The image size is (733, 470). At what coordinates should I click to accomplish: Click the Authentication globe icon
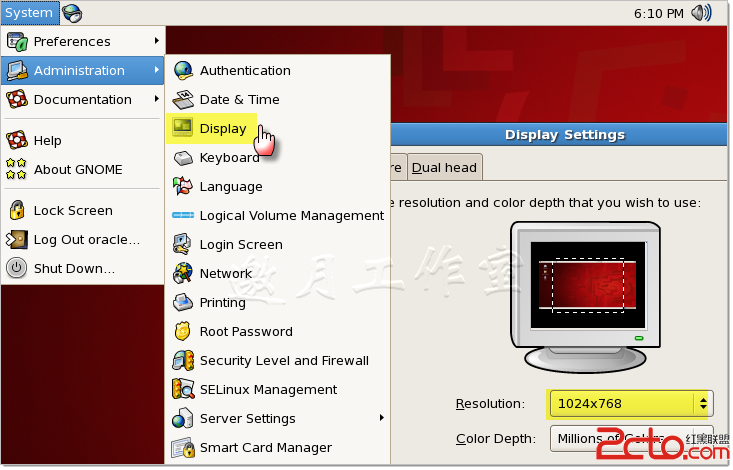point(183,71)
